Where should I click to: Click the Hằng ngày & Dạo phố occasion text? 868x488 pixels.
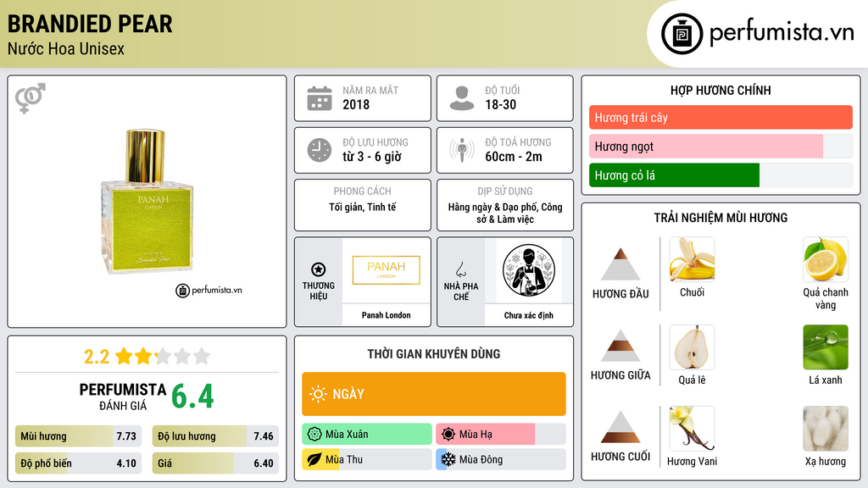coord(505,213)
